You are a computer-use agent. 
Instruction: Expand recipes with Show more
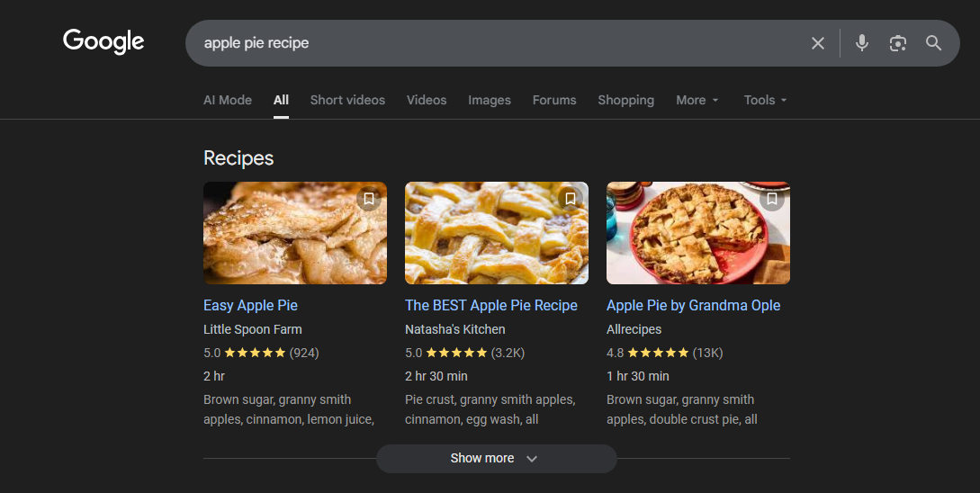496,459
